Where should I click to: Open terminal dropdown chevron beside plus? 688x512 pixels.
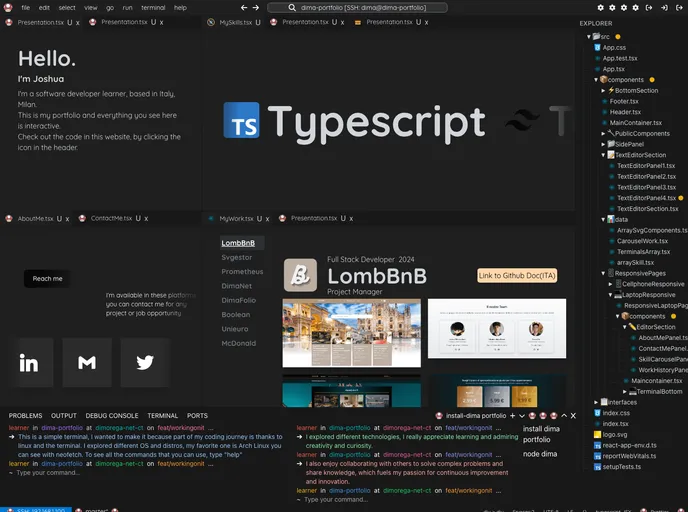[x=522, y=415]
